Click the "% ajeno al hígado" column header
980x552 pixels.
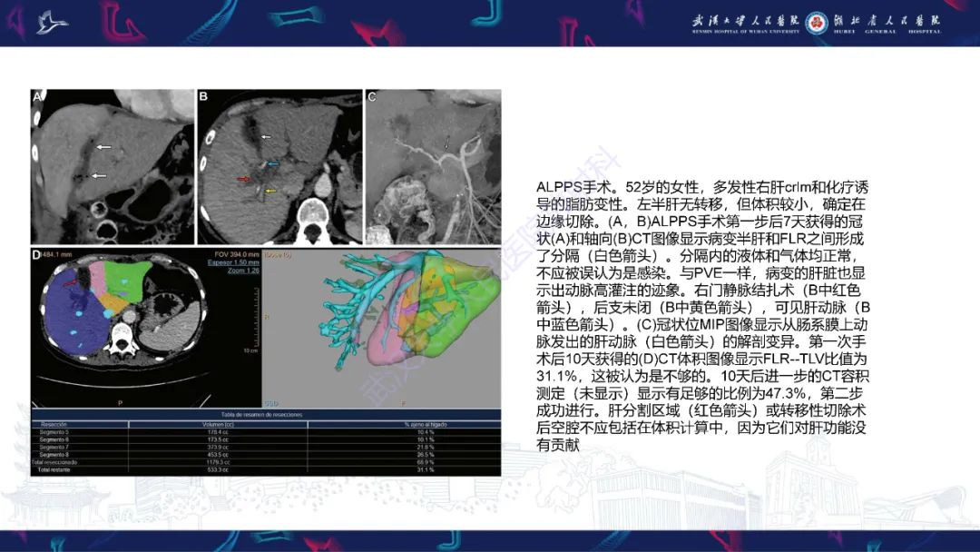click(x=426, y=425)
